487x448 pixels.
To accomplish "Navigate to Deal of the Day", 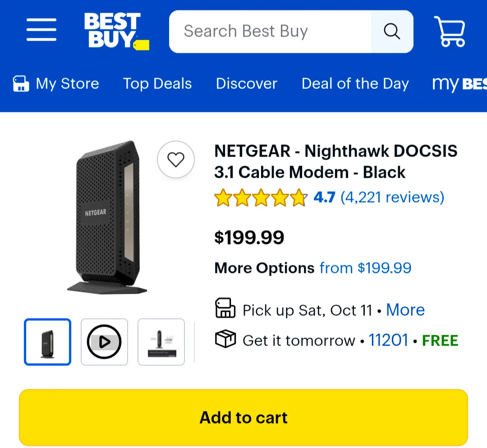I will click(x=355, y=83).
